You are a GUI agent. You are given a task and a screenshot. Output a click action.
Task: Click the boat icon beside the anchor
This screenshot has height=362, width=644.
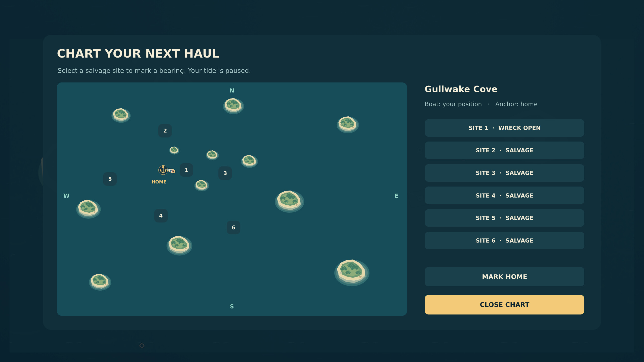point(171,171)
